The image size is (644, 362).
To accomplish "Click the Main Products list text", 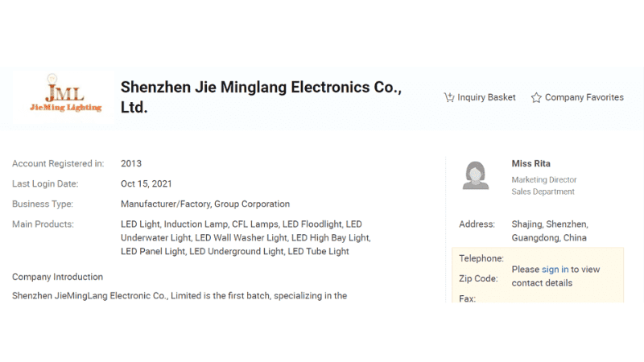I will click(246, 237).
